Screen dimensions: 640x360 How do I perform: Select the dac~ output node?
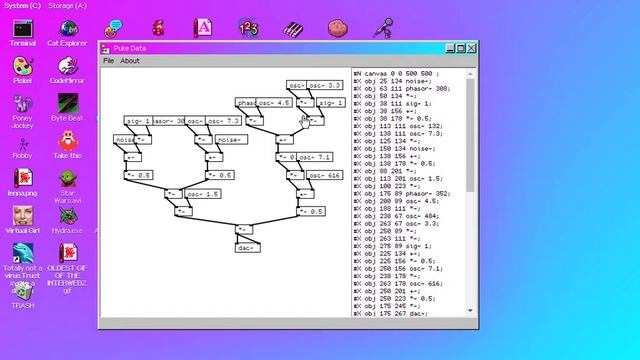[248, 248]
